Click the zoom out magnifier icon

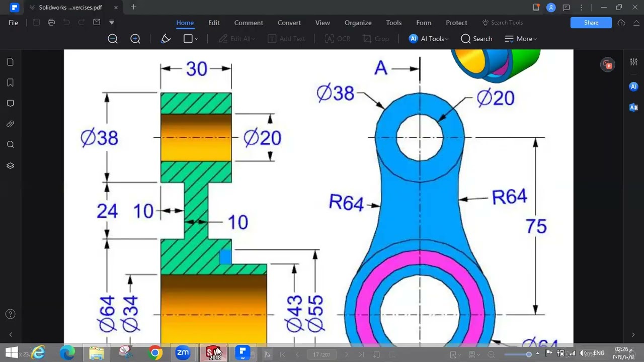(x=113, y=39)
